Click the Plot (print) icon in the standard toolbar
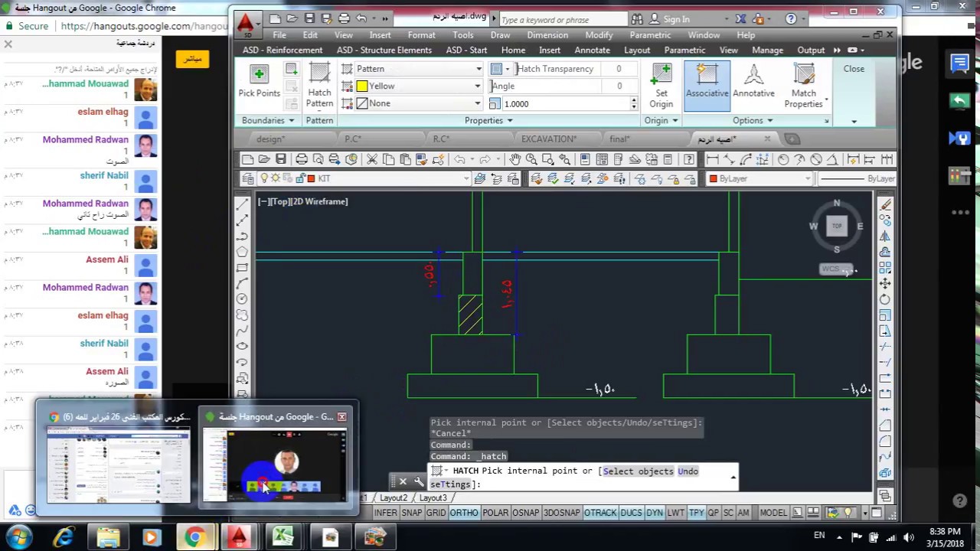Screen dimensions: 980x551 (302, 159)
